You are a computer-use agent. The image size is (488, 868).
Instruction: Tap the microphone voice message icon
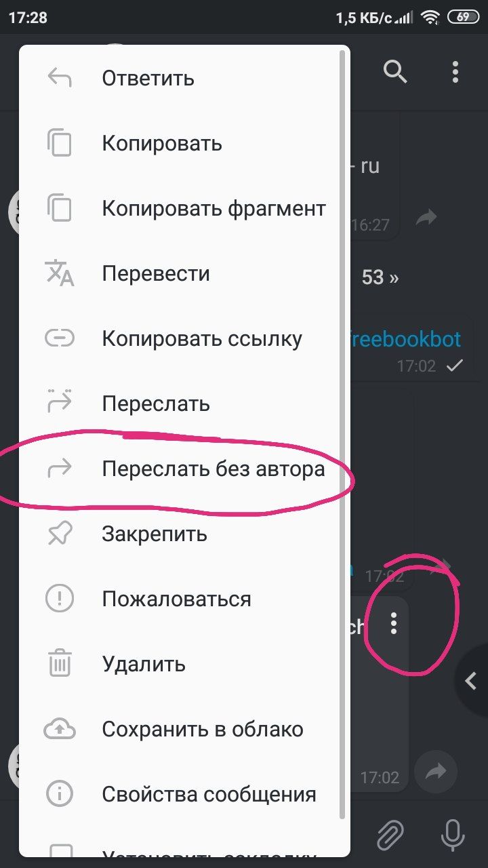[x=452, y=833]
